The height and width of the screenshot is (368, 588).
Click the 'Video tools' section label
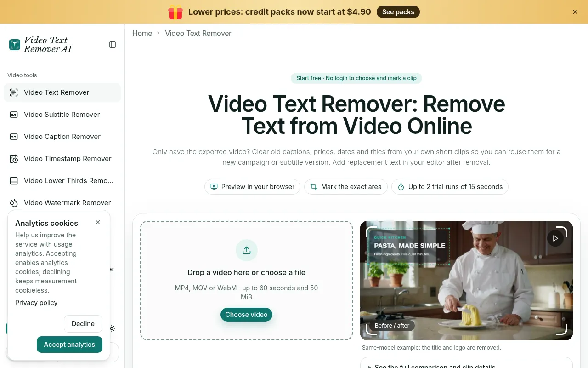pyautogui.click(x=22, y=75)
